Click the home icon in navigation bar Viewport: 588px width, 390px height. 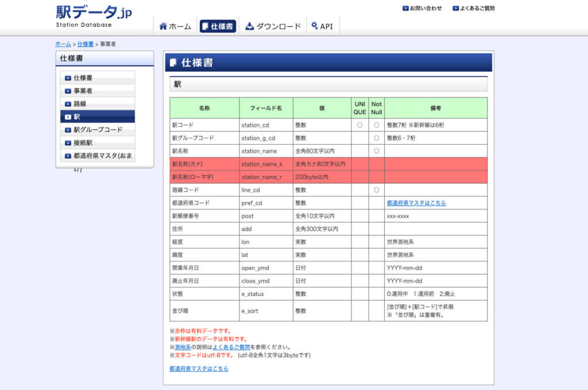(x=163, y=26)
